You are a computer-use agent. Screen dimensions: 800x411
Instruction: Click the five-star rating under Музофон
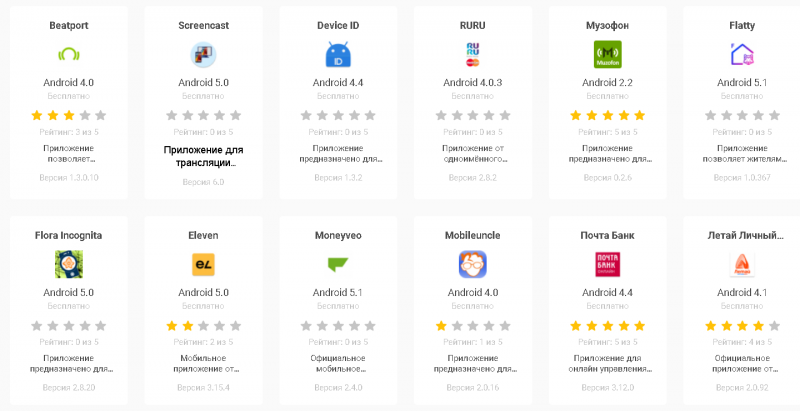608,116
